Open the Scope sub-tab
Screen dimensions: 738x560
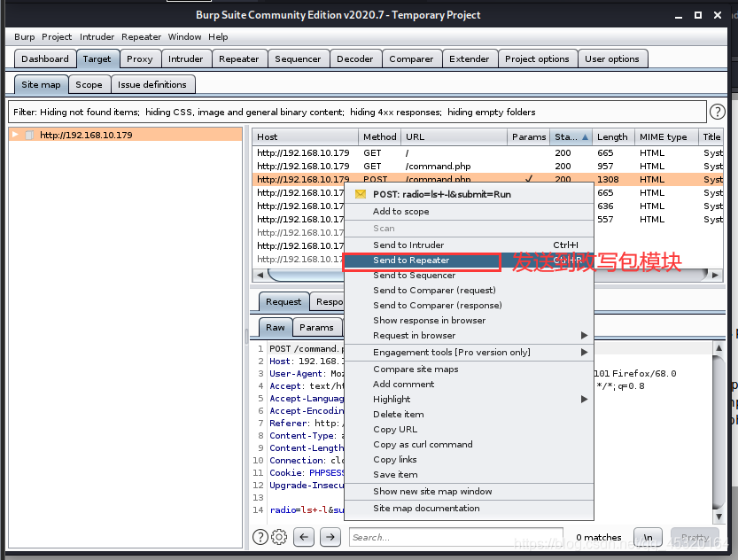point(89,85)
